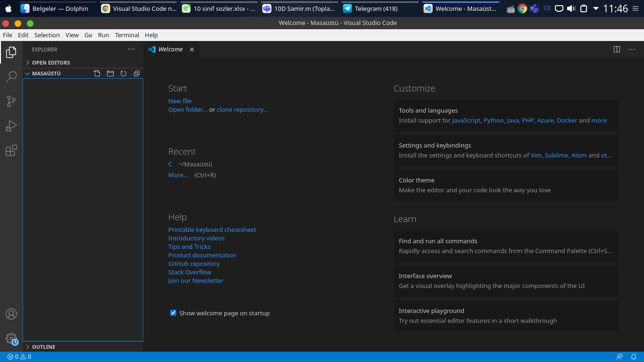Click Join our Newsletter link

(x=196, y=280)
